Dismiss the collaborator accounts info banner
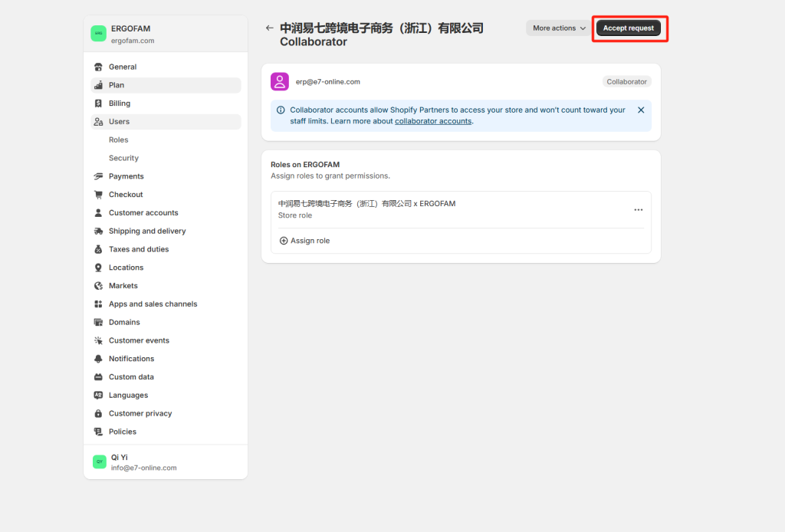 click(x=641, y=110)
